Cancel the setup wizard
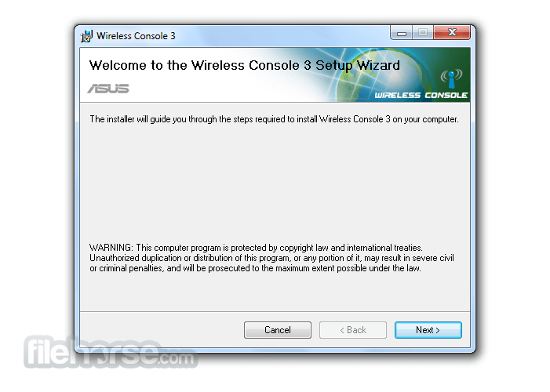 click(278, 330)
